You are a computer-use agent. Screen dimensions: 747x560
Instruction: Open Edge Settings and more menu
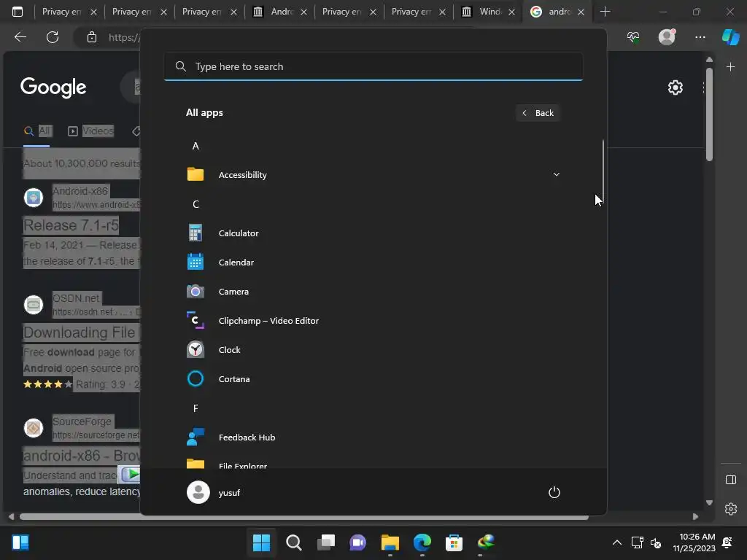700,37
